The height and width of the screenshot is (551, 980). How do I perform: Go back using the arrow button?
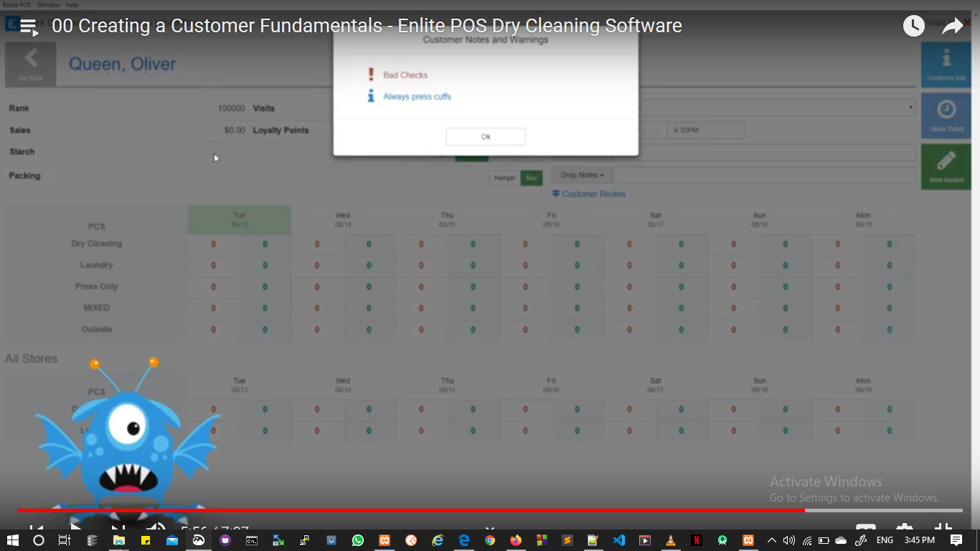click(31, 64)
